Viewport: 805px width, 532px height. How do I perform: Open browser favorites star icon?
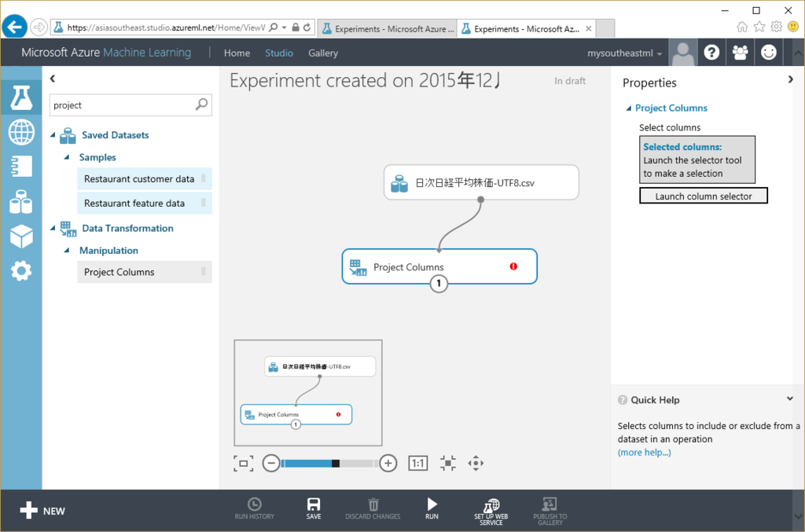(x=759, y=27)
